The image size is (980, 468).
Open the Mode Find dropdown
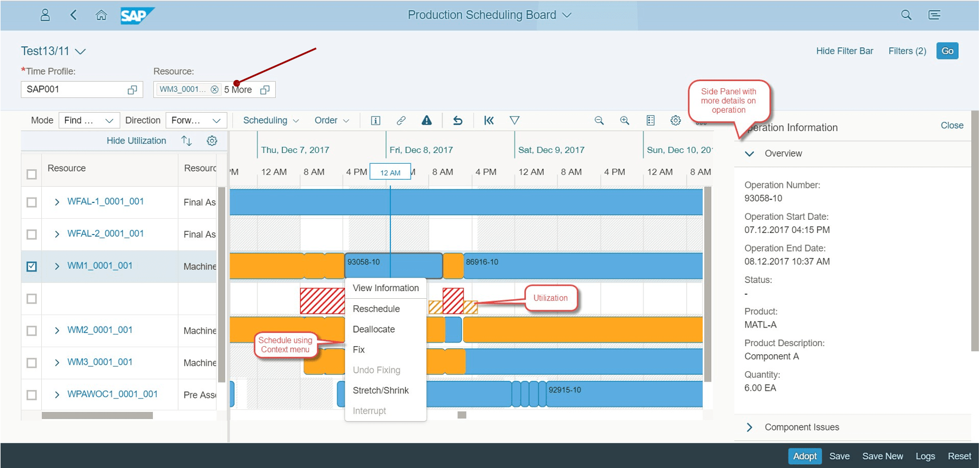coord(89,120)
